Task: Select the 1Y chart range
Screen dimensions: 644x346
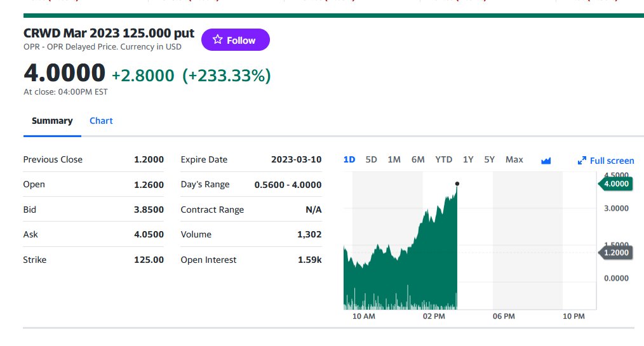Action: (468, 159)
